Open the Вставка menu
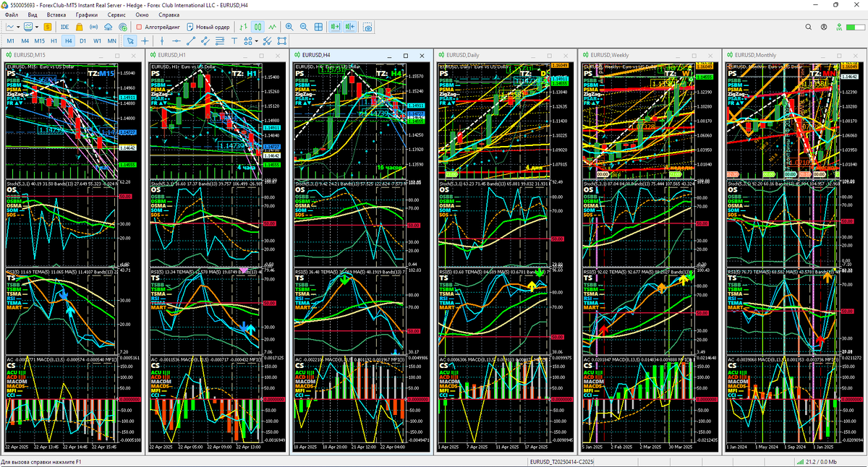 pyautogui.click(x=56, y=14)
